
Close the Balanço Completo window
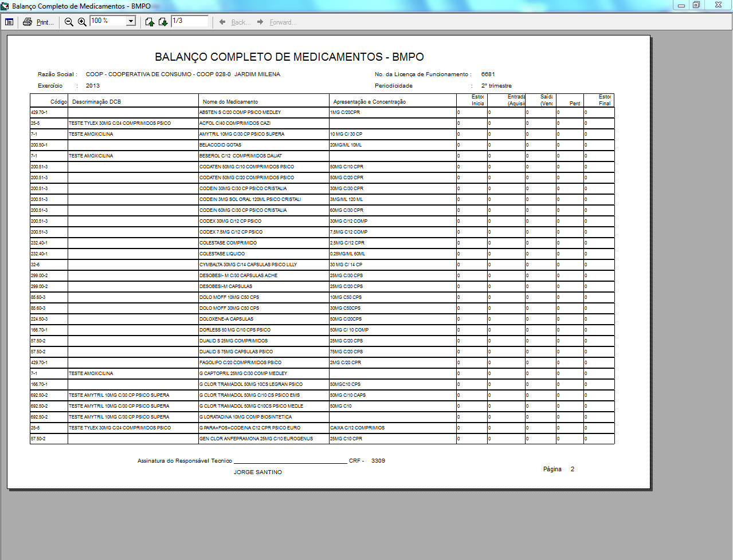(718, 5)
